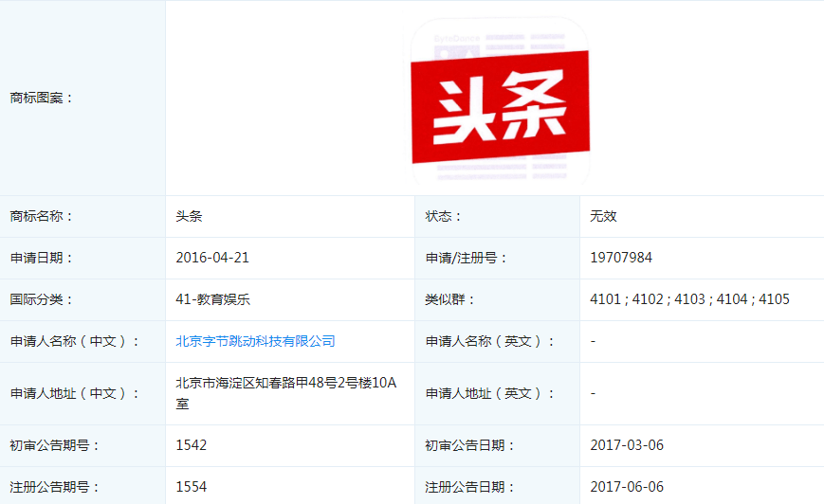Select the 注册公告日期 label
The image size is (824, 504).
(469, 487)
